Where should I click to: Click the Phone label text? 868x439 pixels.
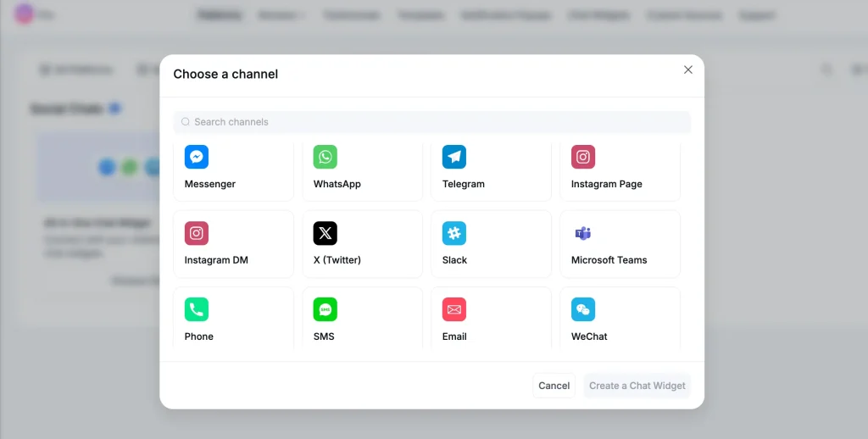tap(198, 336)
